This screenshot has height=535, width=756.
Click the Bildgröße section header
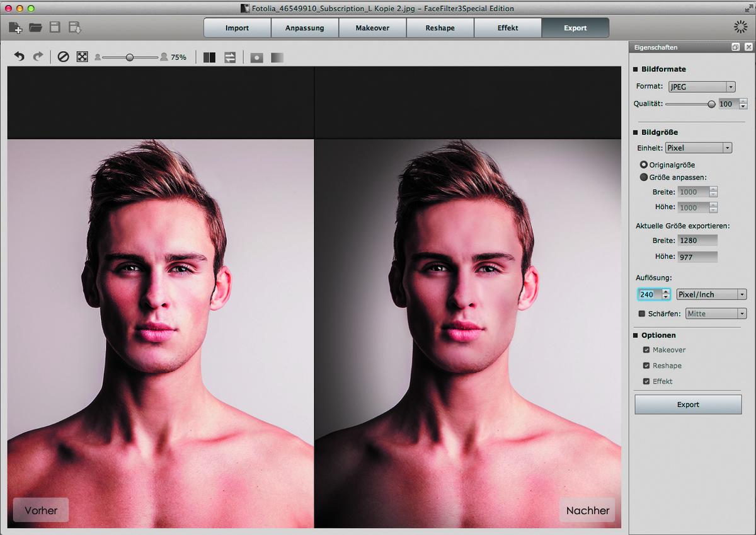(660, 132)
